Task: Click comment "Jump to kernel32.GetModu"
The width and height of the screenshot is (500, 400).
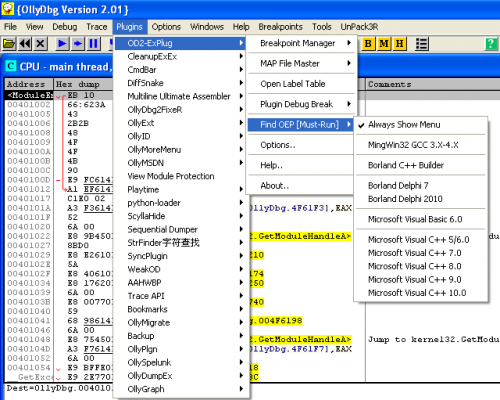Action: coord(433,339)
